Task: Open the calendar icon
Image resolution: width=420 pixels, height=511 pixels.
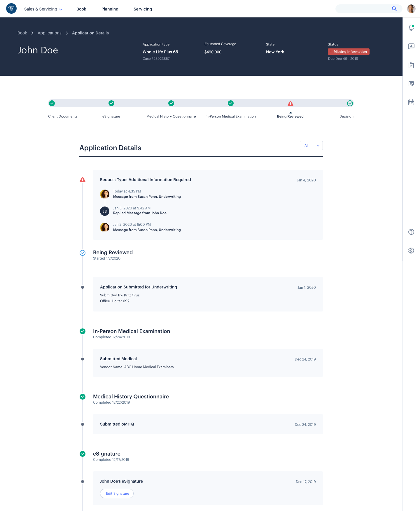Action: [411, 102]
